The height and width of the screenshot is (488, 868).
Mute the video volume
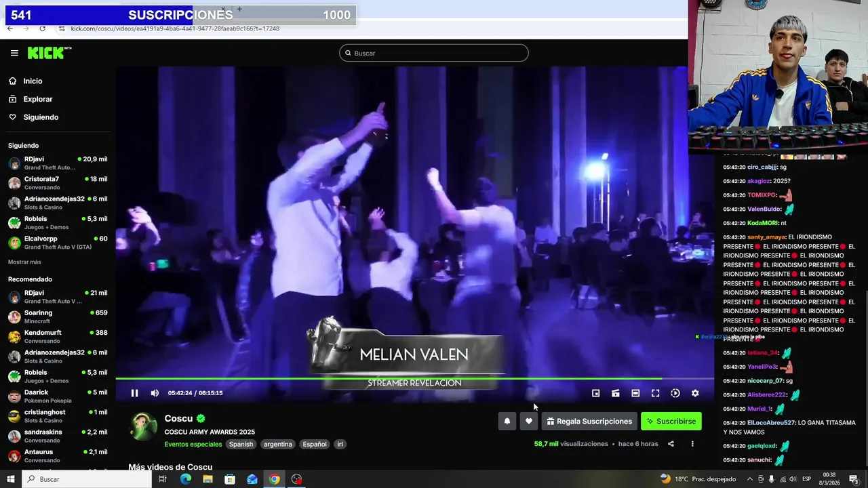coord(155,393)
